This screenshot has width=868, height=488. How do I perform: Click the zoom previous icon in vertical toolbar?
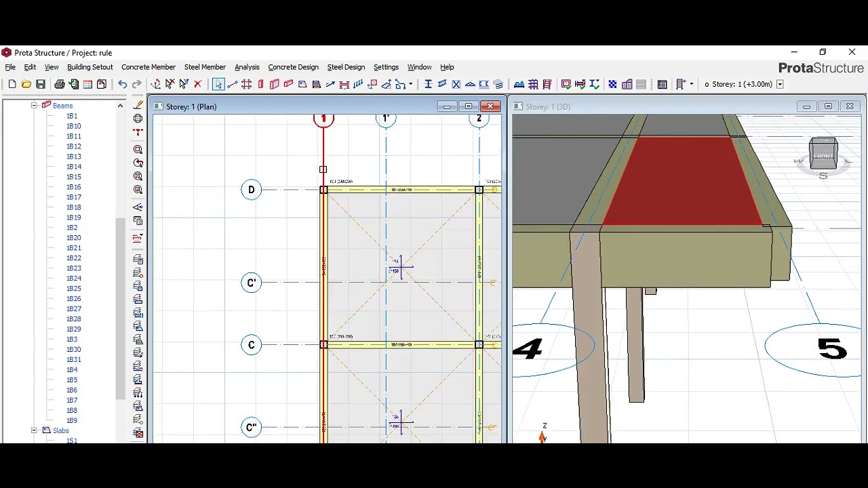point(138,163)
